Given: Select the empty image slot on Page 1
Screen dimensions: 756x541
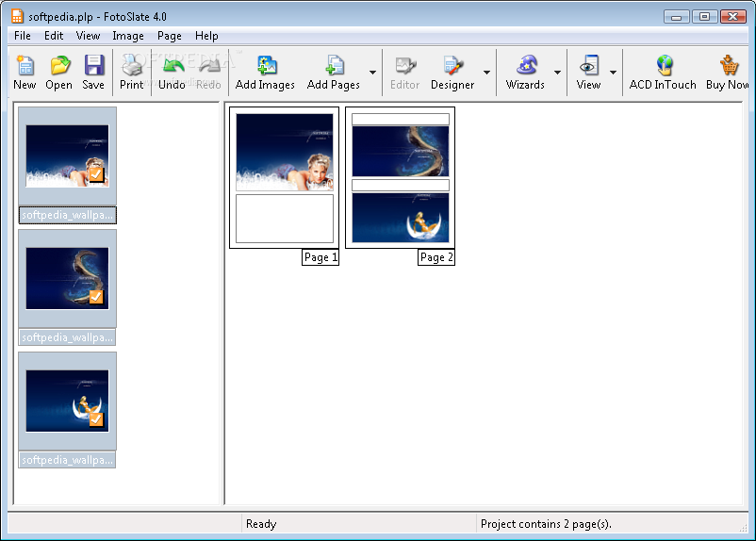Looking at the screenshot, I should pyautogui.click(x=285, y=219).
